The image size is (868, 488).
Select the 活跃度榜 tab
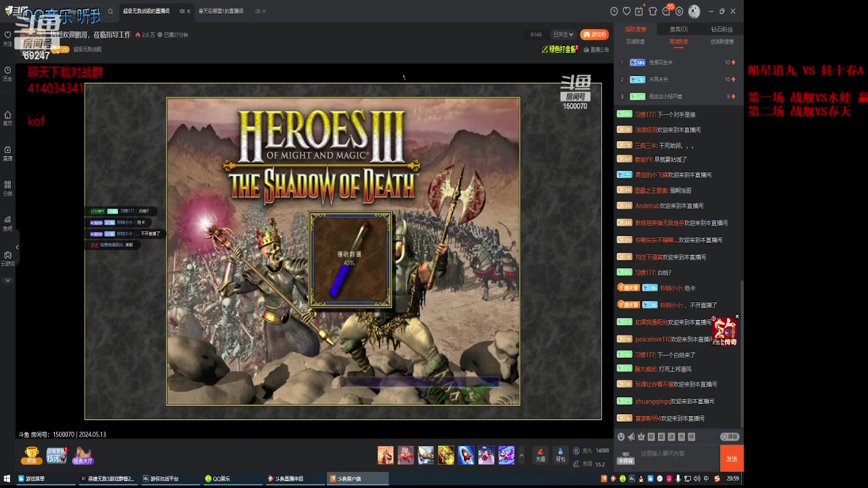pyautogui.click(x=635, y=29)
